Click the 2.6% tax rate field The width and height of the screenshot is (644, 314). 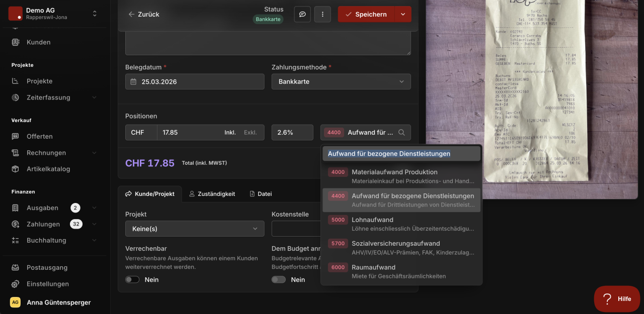coord(292,133)
